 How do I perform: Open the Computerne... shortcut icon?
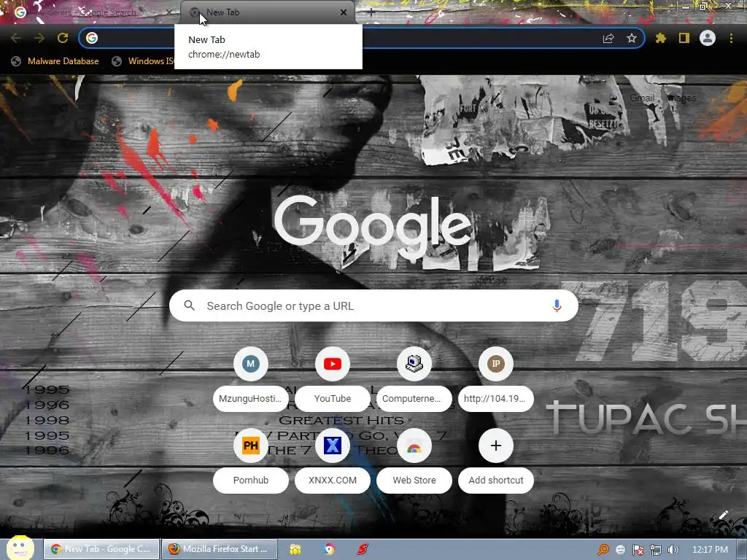414,364
